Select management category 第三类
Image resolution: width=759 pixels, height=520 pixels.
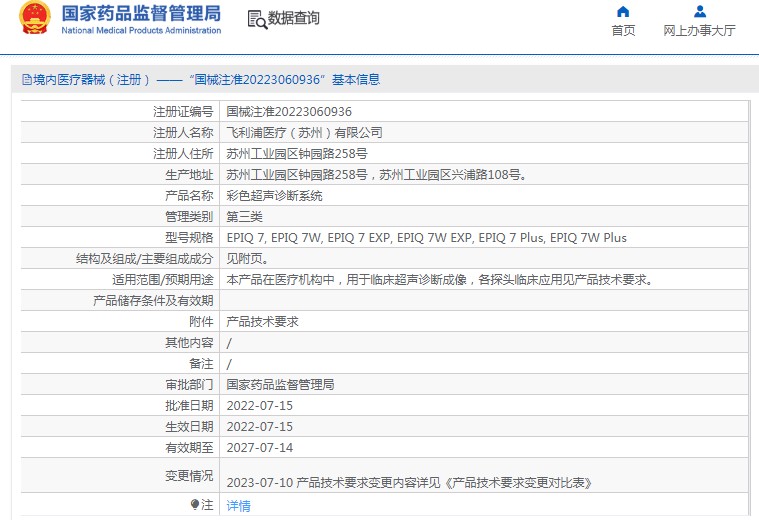click(244, 217)
